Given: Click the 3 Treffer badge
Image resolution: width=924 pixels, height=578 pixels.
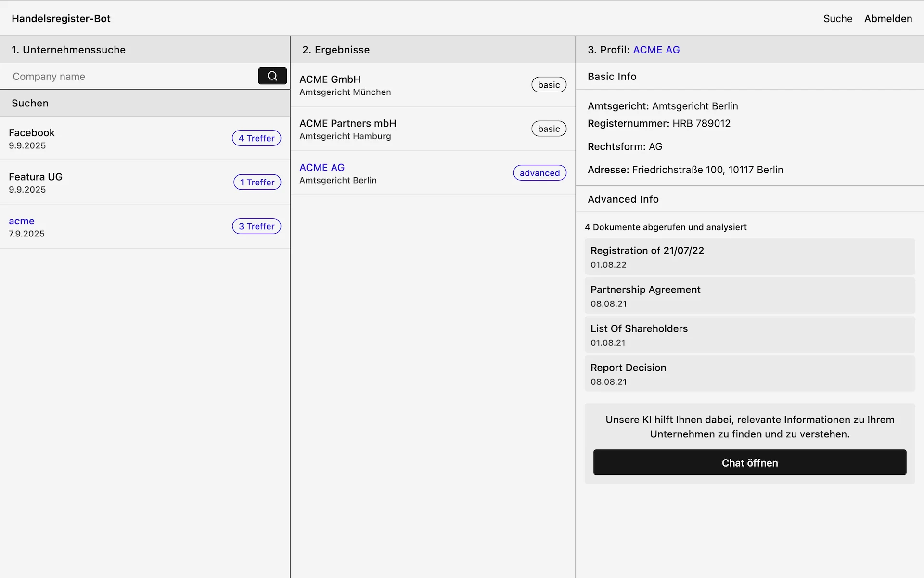Looking at the screenshot, I should pos(256,226).
